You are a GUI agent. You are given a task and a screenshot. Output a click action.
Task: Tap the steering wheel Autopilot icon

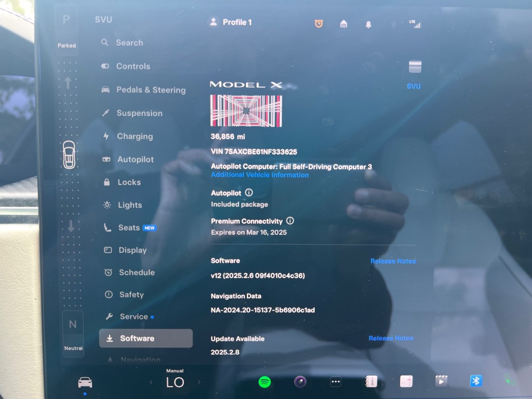click(107, 159)
